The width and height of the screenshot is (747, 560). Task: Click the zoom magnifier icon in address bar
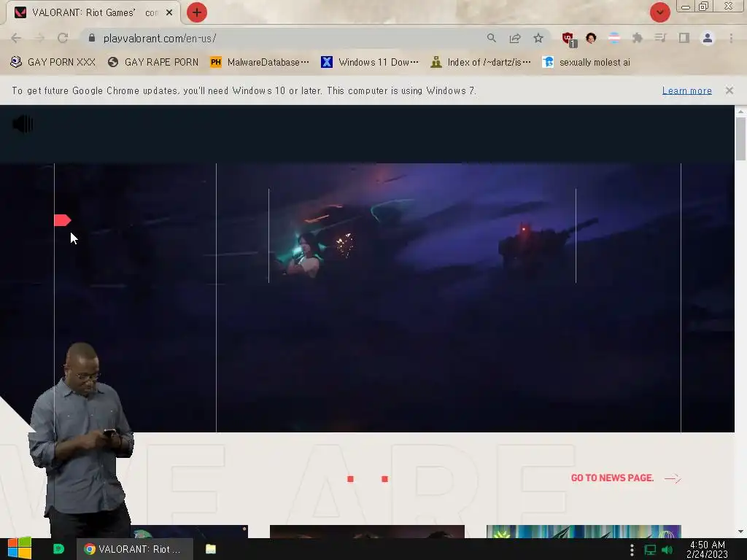coord(492,38)
